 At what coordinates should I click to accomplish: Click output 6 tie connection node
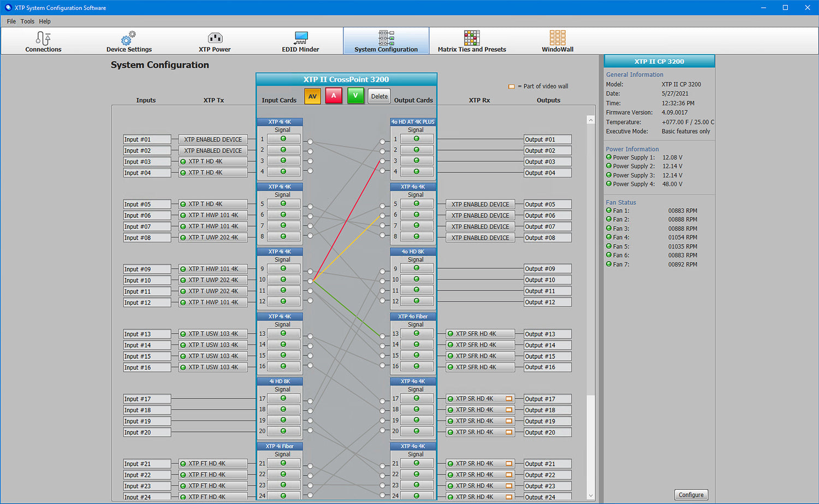point(382,216)
